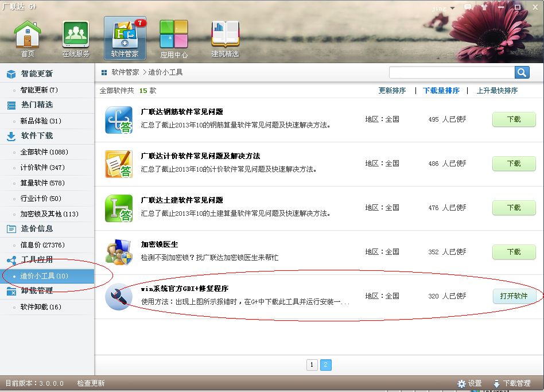Image resolution: width=544 pixels, height=392 pixels.
Task: Select 造价小工具 (10) in sidebar
Action: 47,276
